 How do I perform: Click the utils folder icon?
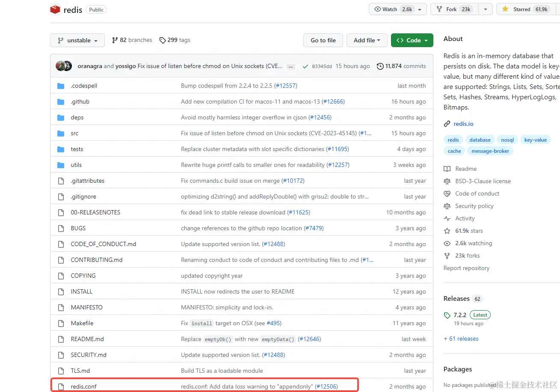click(61, 165)
